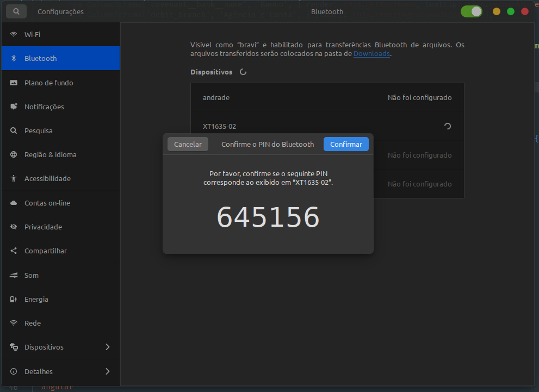Toggle the Bluetooth switch in the header bar
Viewport: 539px width, 392px height.
[x=471, y=11]
